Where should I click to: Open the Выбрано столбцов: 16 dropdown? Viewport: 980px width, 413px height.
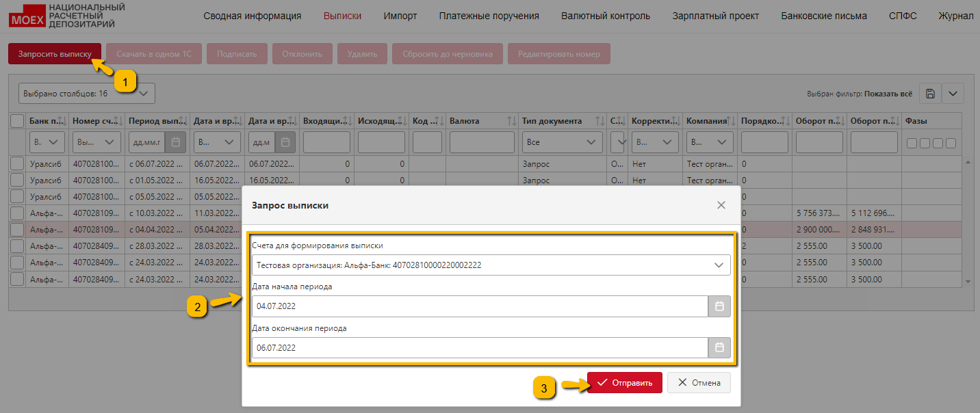[x=87, y=94]
